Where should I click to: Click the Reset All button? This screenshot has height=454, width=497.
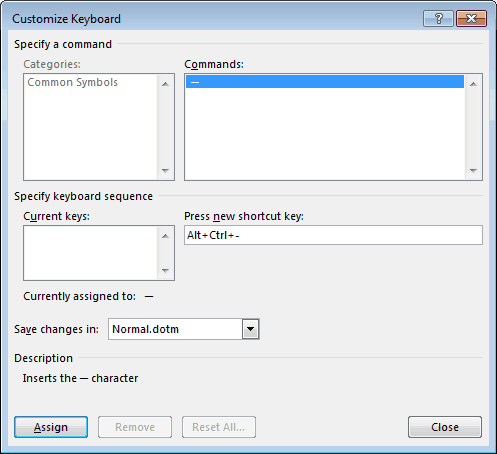pos(219,427)
